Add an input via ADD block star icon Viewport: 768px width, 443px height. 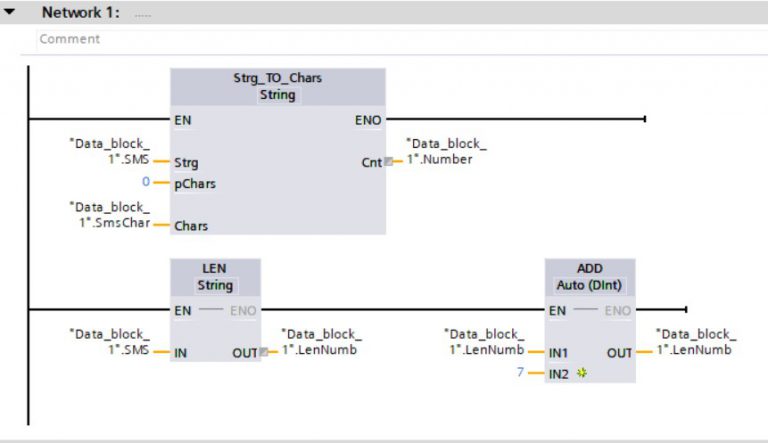point(582,372)
